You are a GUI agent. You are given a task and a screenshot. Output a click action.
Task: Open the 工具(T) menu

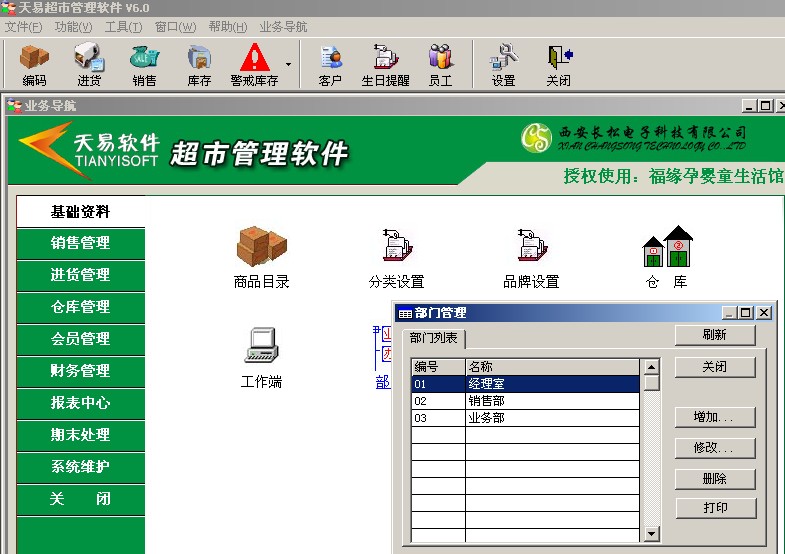(x=123, y=27)
